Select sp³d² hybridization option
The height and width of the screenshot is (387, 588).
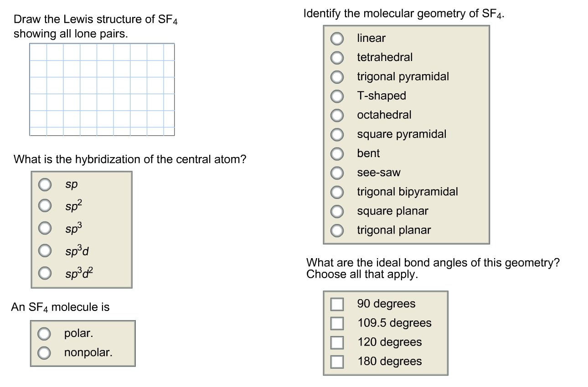click(x=45, y=273)
